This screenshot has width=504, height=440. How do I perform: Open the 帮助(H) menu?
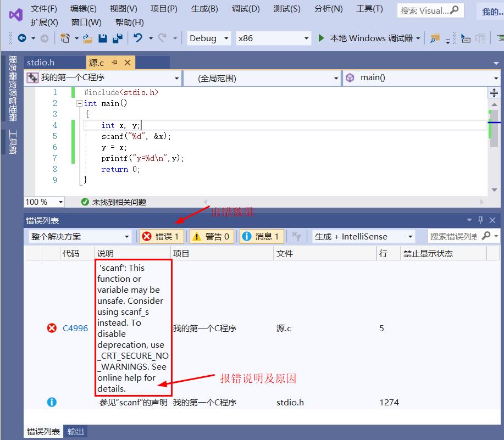[130, 23]
